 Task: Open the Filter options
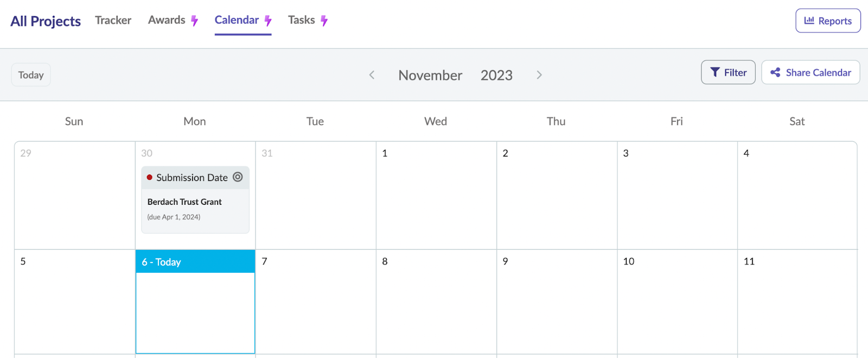click(727, 72)
